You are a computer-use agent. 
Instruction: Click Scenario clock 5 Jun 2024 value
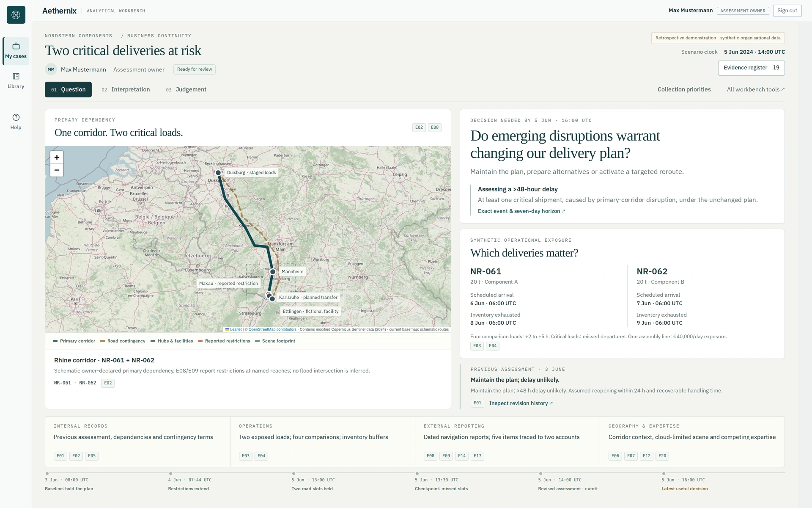[x=754, y=52]
